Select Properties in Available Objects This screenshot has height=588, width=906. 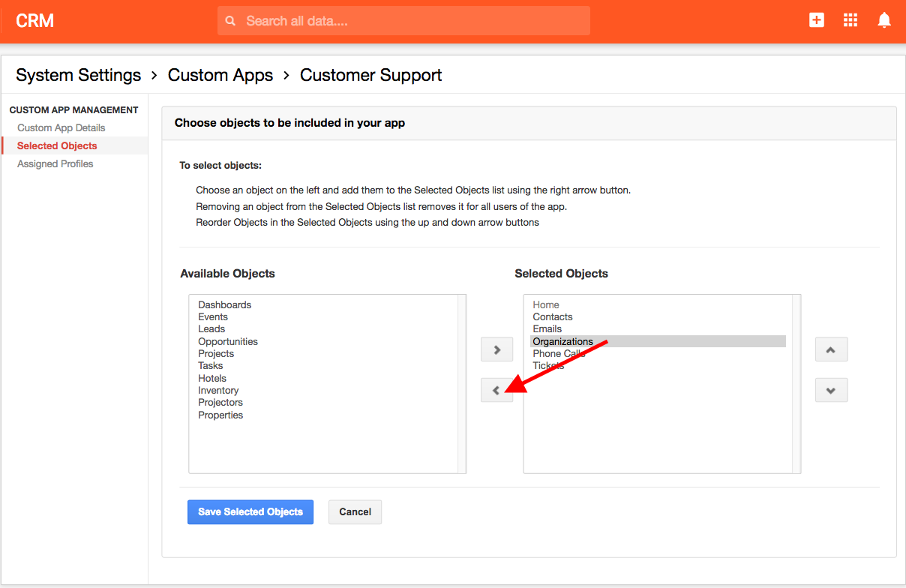click(x=220, y=415)
